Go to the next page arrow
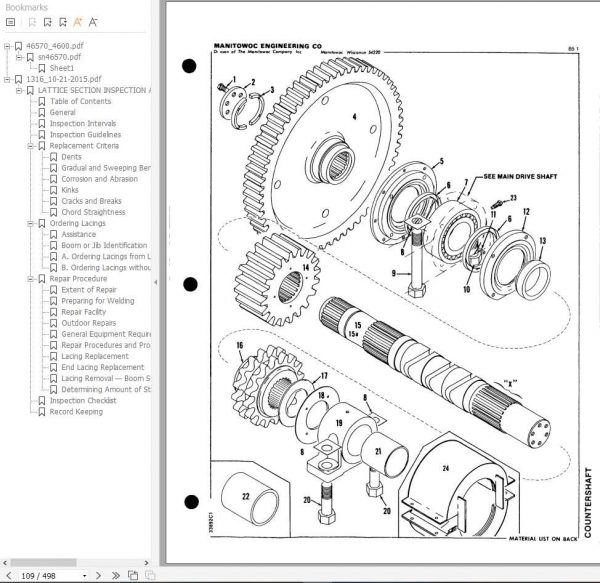The width and height of the screenshot is (600, 583). pyautogui.click(x=98, y=575)
